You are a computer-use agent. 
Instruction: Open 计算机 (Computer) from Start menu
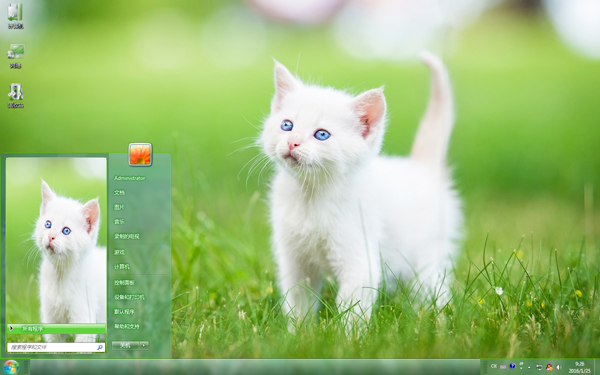pyautogui.click(x=122, y=267)
